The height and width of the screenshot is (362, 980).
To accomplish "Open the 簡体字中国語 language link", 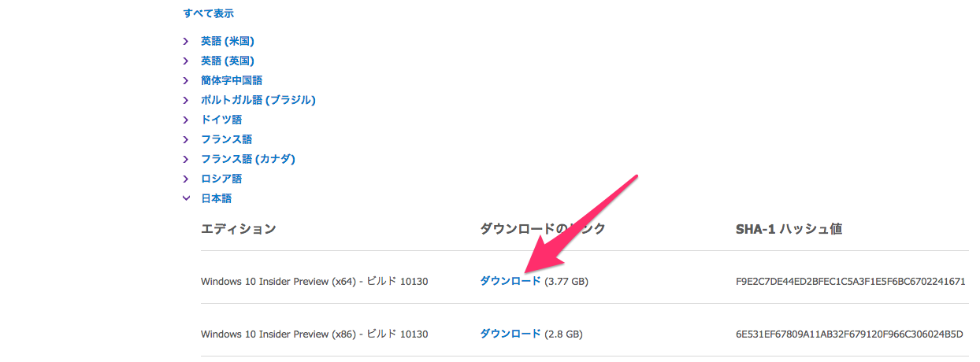I will pos(232,80).
